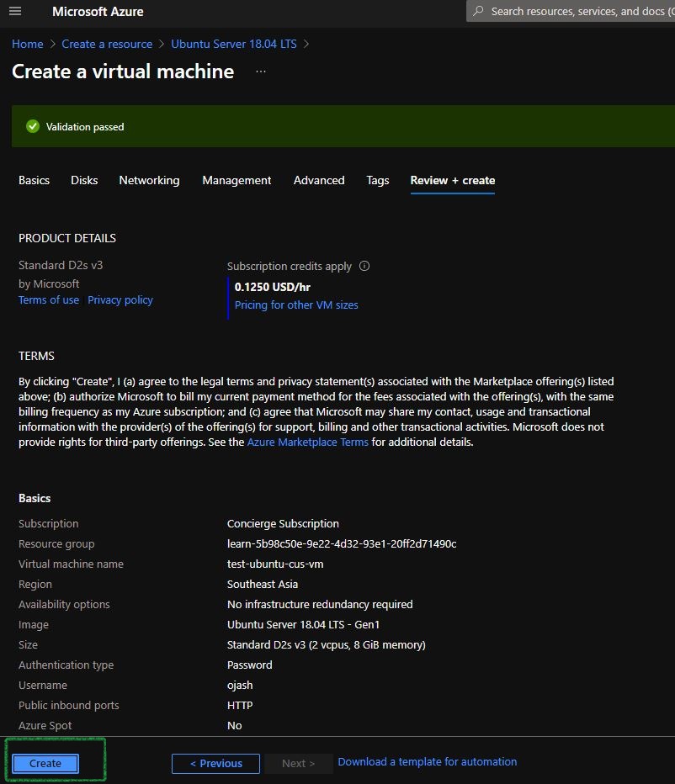The image size is (675, 784).
Task: Click the Standard D2s v3 product name
Action: [x=61, y=265]
